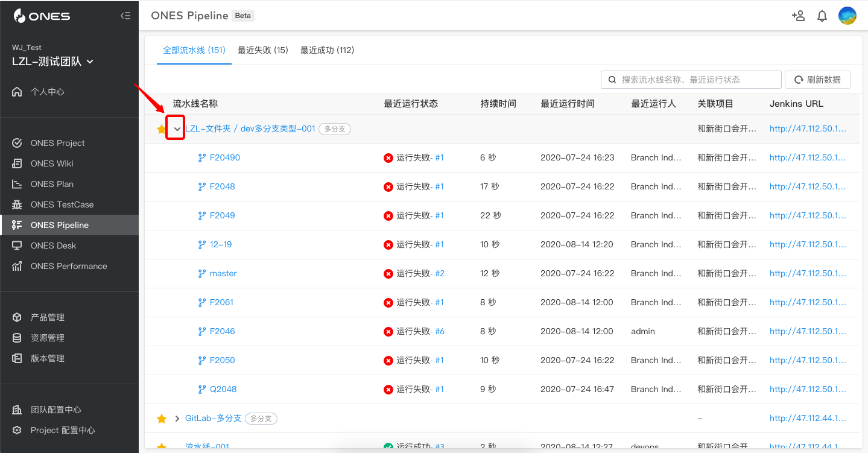This screenshot has height=453, width=868.
Task: Unstar the LZL-文件夹 pipeline
Action: pos(161,129)
